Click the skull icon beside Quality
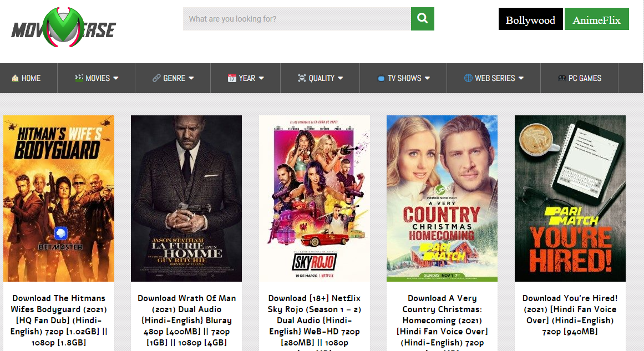This screenshot has height=351, width=644. 302,78
